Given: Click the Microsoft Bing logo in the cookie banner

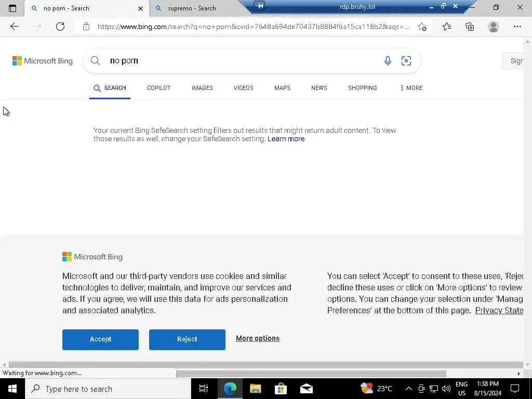Looking at the screenshot, I should coord(92,257).
